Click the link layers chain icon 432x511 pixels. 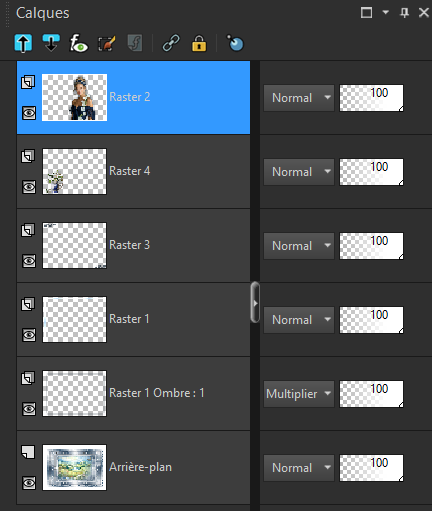pyautogui.click(x=171, y=43)
